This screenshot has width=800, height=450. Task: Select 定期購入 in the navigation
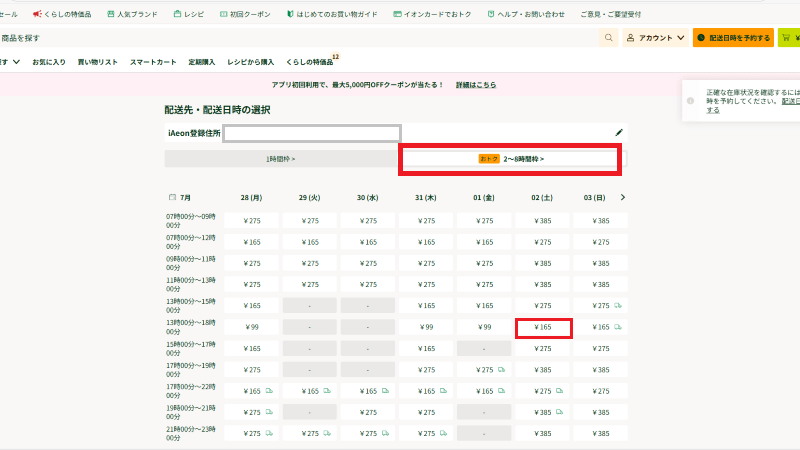(x=202, y=62)
